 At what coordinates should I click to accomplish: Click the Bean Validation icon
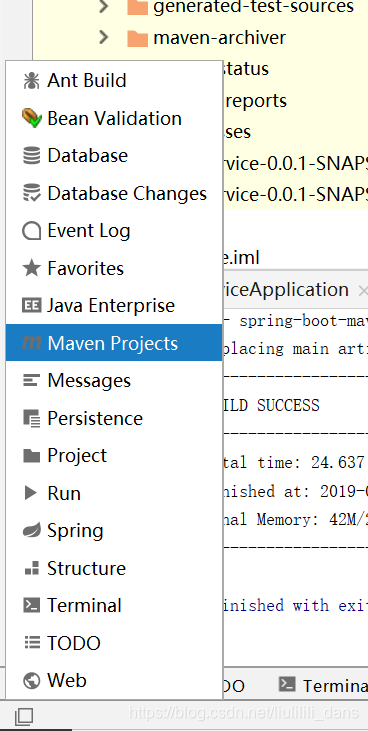pyautogui.click(x=32, y=118)
